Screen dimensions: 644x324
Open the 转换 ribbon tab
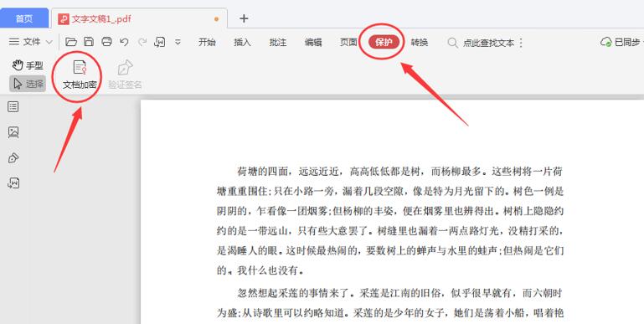click(420, 42)
